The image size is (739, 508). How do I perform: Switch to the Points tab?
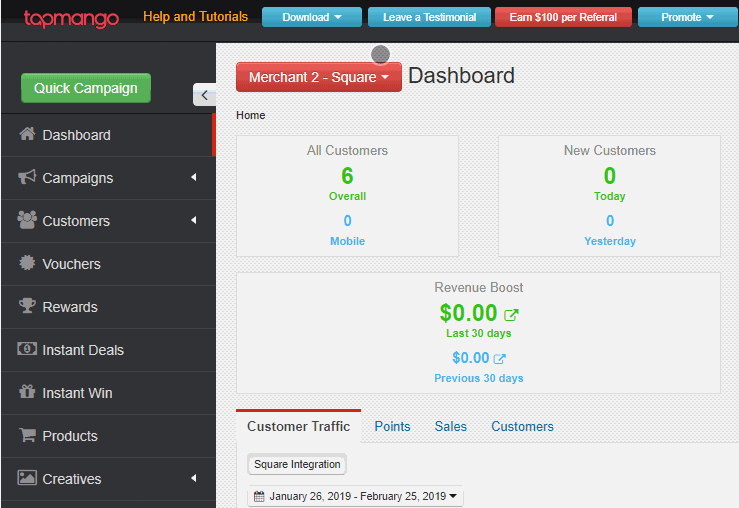(x=392, y=426)
